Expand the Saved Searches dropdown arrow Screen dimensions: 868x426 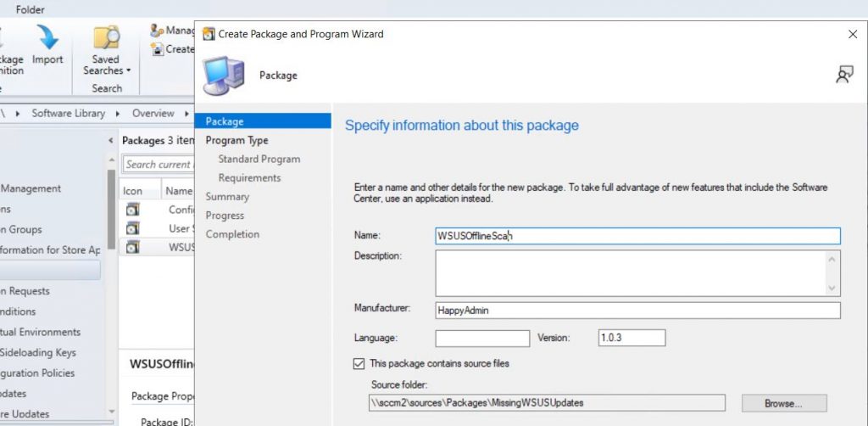(129, 71)
